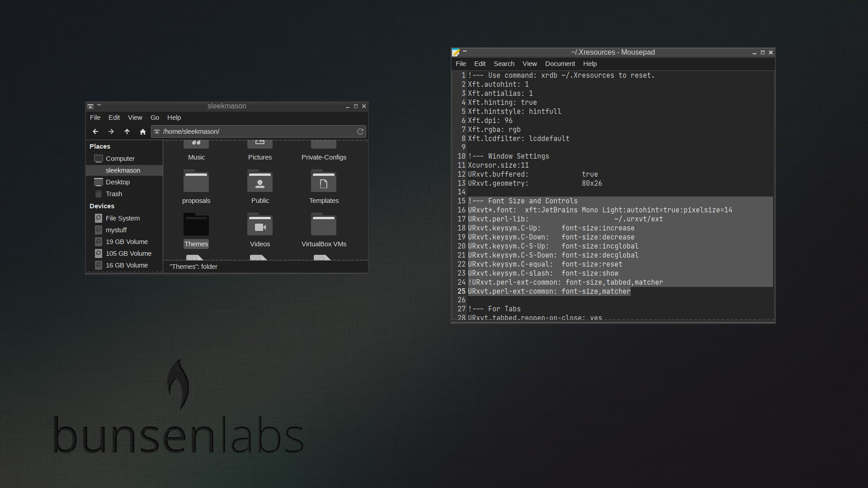Viewport: 868px width, 488px height.
Task: Open the VirtualBox VMs folder
Action: pyautogui.click(x=324, y=230)
